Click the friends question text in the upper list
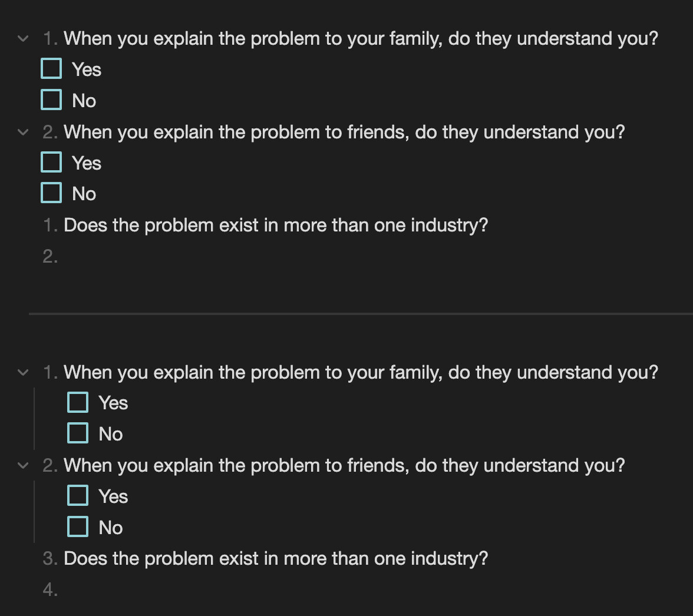This screenshot has height=616, width=693. [x=344, y=132]
